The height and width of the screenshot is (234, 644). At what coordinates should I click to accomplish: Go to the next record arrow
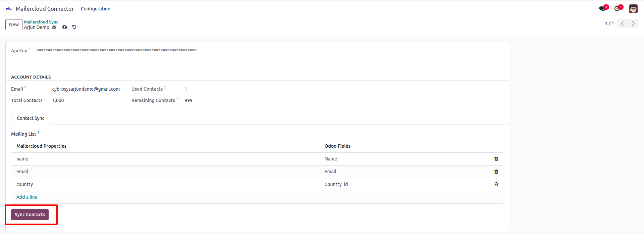coord(633,24)
